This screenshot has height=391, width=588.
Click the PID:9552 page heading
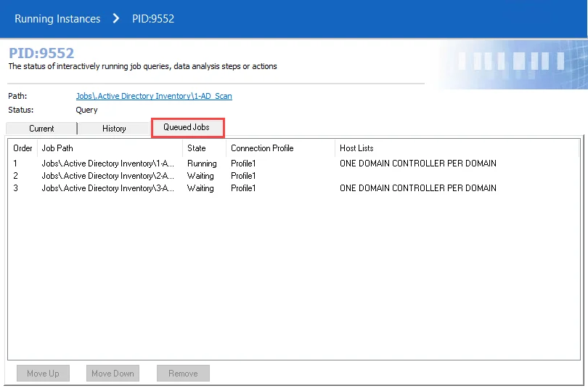click(x=41, y=53)
